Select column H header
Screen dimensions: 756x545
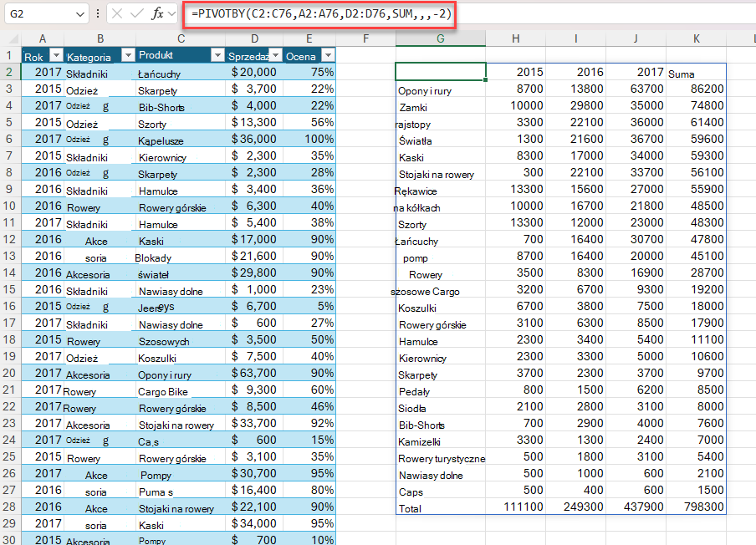point(516,38)
